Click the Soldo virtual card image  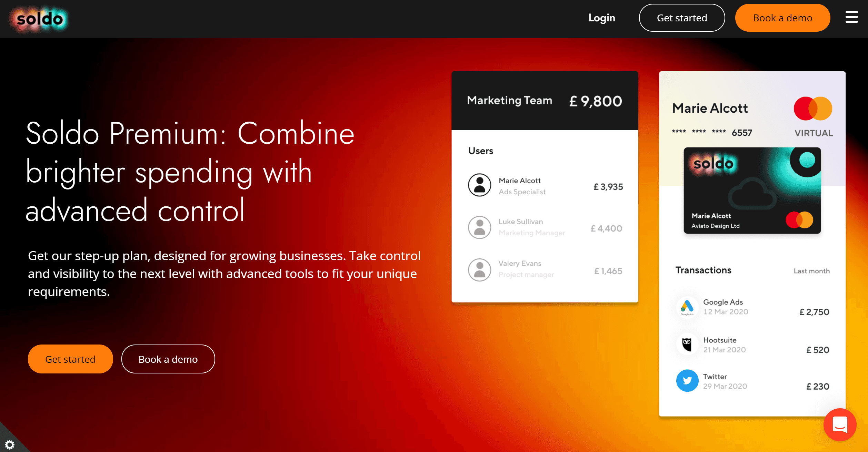pos(752,191)
